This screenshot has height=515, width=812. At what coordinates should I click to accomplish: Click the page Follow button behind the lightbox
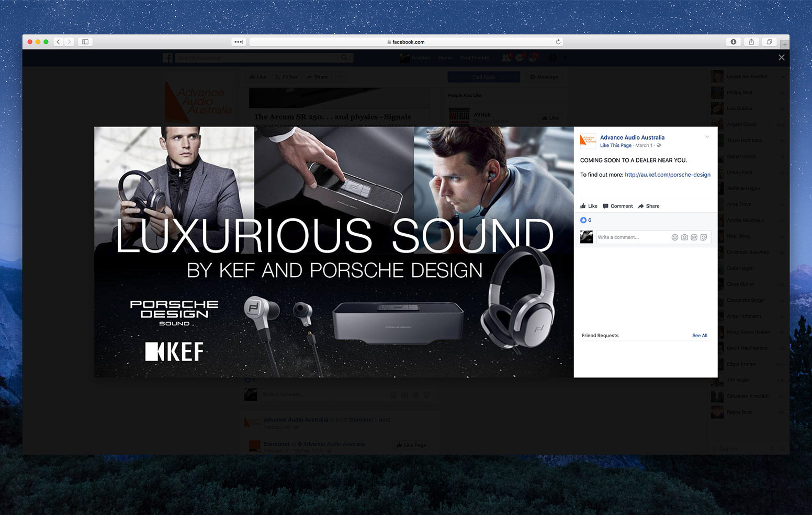pyautogui.click(x=286, y=77)
